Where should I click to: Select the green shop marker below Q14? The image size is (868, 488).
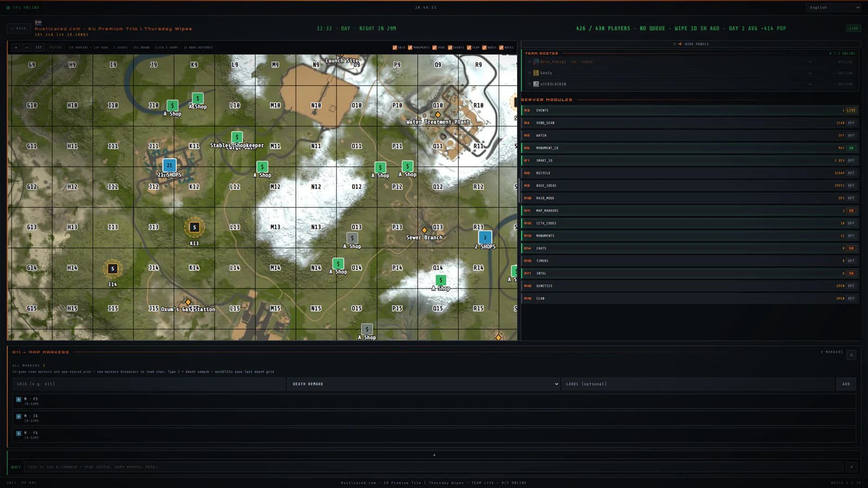point(441,280)
